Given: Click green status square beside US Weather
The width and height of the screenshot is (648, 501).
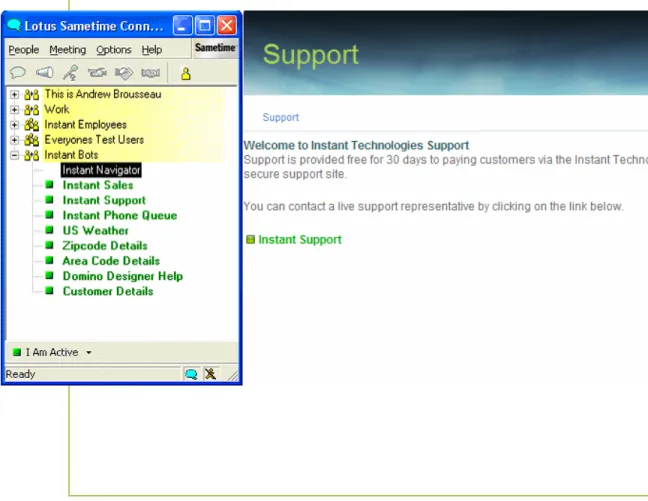Looking at the screenshot, I should click(x=49, y=230).
